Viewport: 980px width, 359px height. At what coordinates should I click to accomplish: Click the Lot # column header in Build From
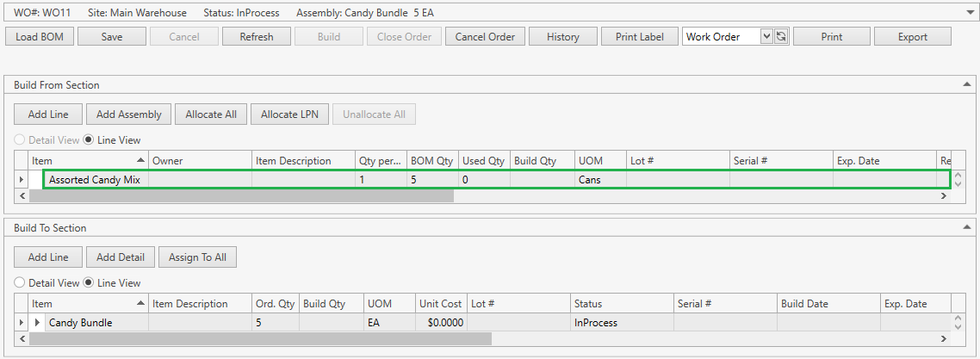coord(676,161)
